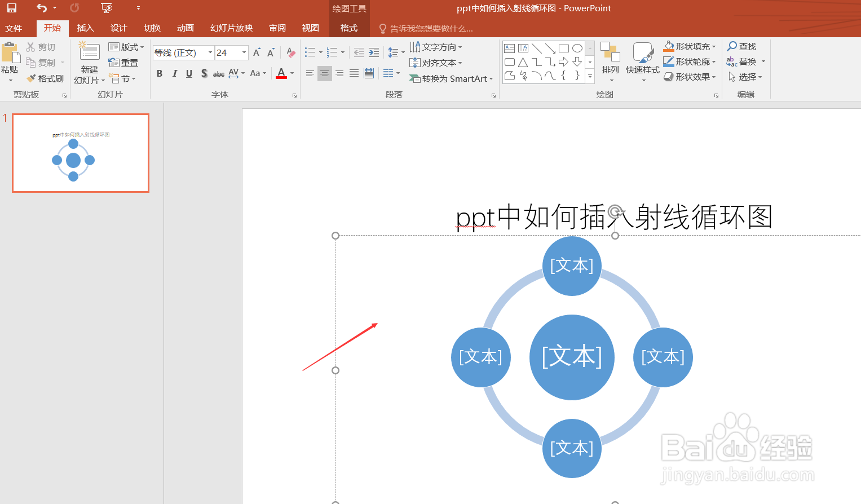Cut the selection with 剪切
This screenshot has width=861, height=504.
point(41,47)
